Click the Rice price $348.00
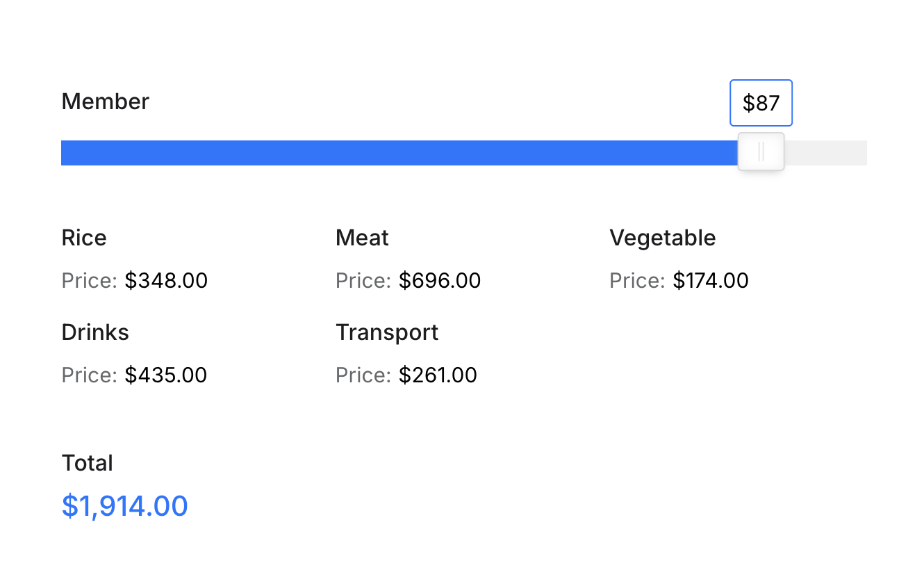 pos(166,281)
